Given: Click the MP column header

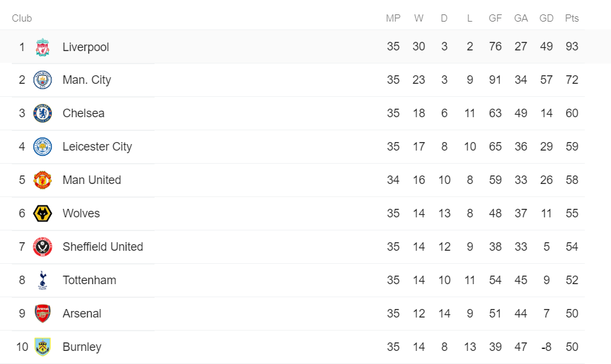Looking at the screenshot, I should click(393, 18).
